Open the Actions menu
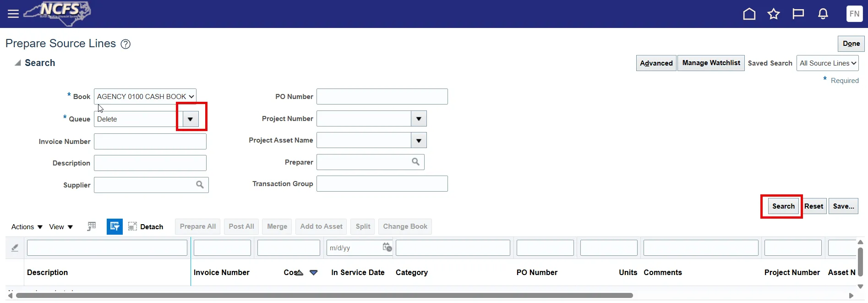The height and width of the screenshot is (303, 868). click(27, 227)
